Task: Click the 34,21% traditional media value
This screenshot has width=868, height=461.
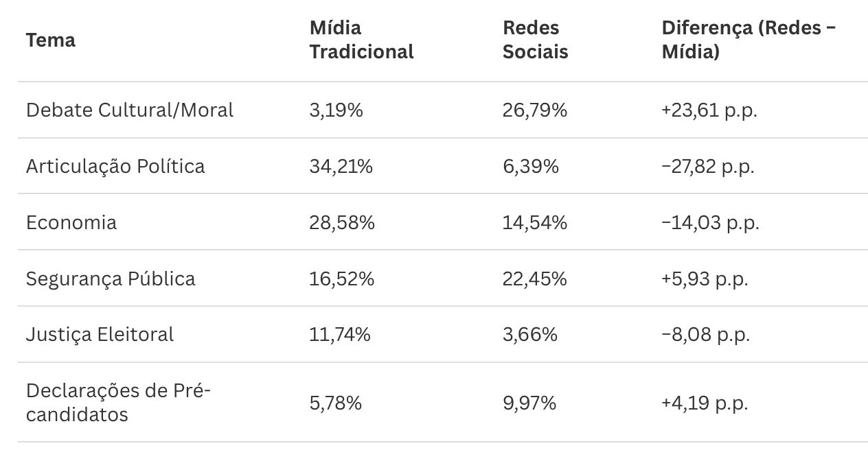Action: tap(341, 166)
